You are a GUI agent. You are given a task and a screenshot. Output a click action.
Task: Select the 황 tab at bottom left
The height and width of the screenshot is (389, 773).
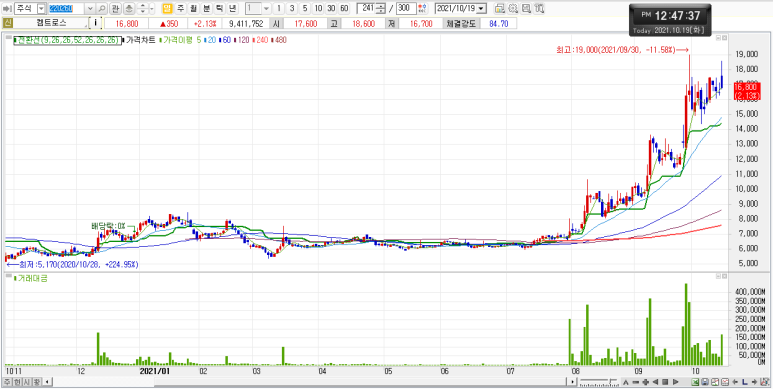click(x=37, y=382)
